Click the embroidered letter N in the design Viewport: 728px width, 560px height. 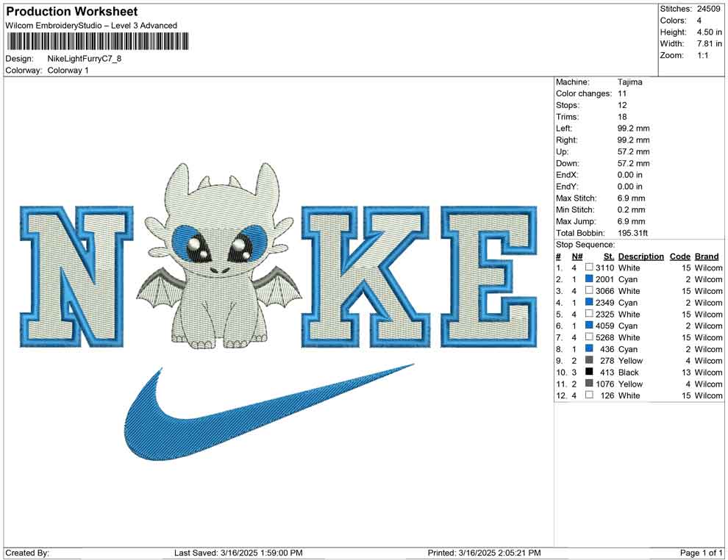coord(76,276)
